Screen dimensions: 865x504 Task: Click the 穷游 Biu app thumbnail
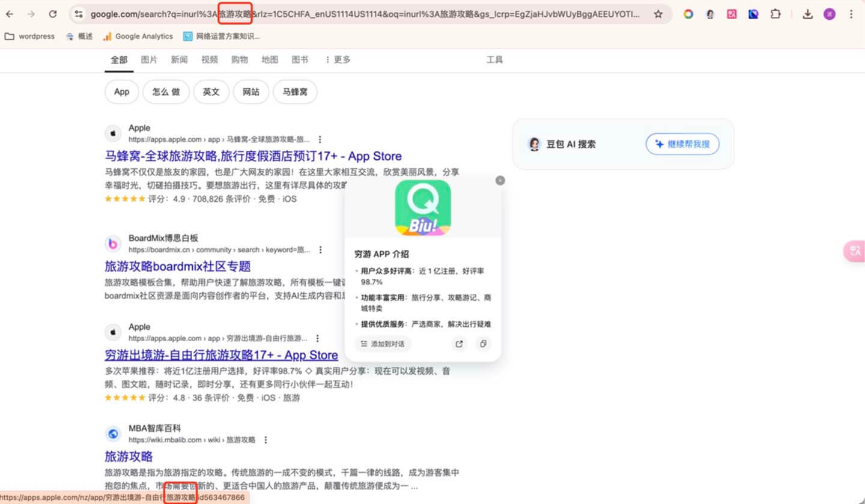coord(423,208)
